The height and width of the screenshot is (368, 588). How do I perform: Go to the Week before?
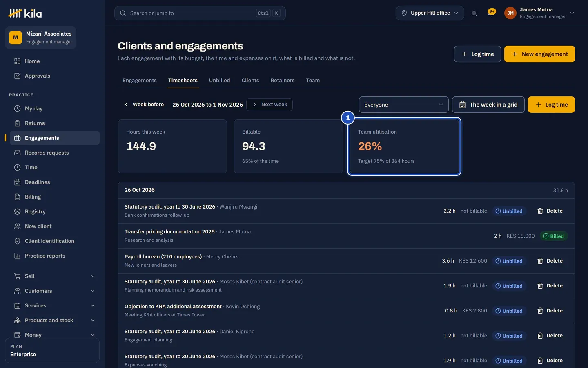click(144, 105)
